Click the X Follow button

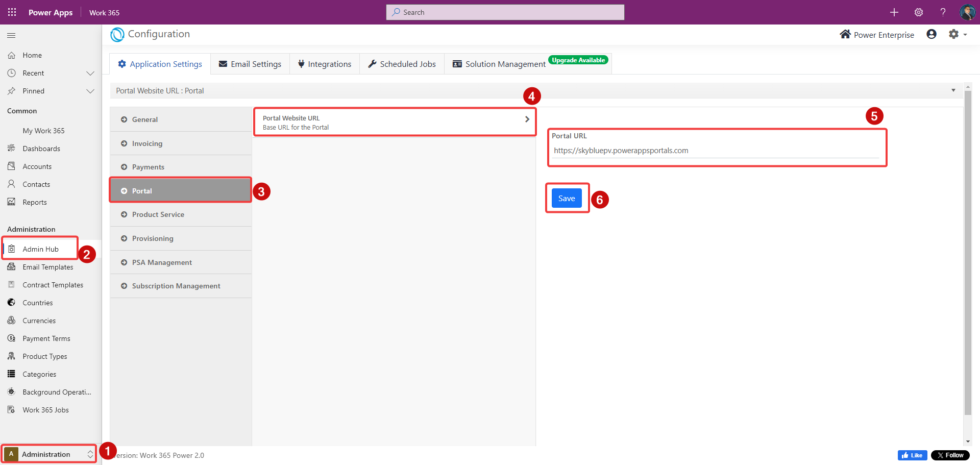[x=950, y=455]
